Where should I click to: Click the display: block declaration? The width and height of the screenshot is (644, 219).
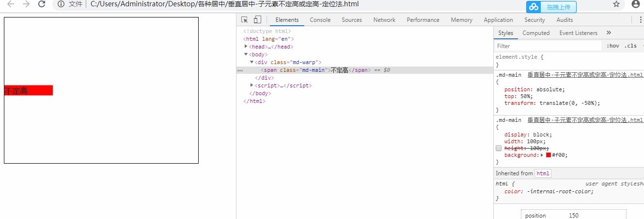[528, 135]
